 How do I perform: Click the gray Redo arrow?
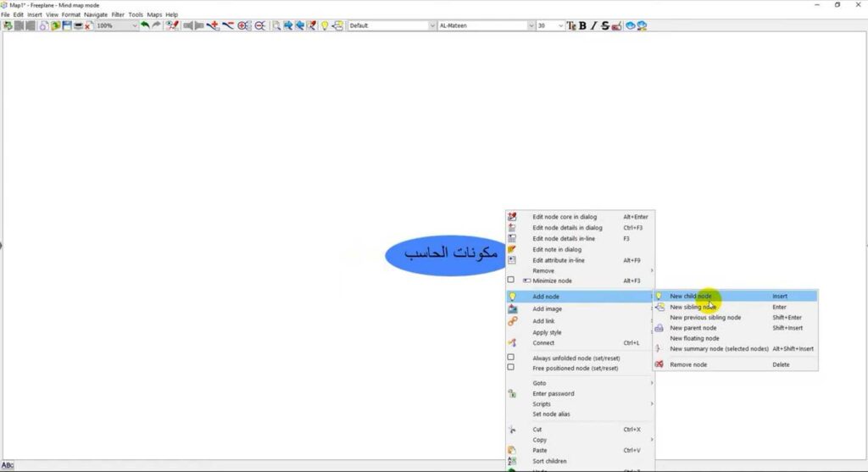tap(157, 25)
